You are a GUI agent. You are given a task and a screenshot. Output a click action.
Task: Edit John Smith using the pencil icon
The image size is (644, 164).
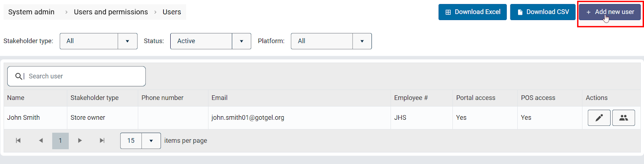pyautogui.click(x=599, y=118)
